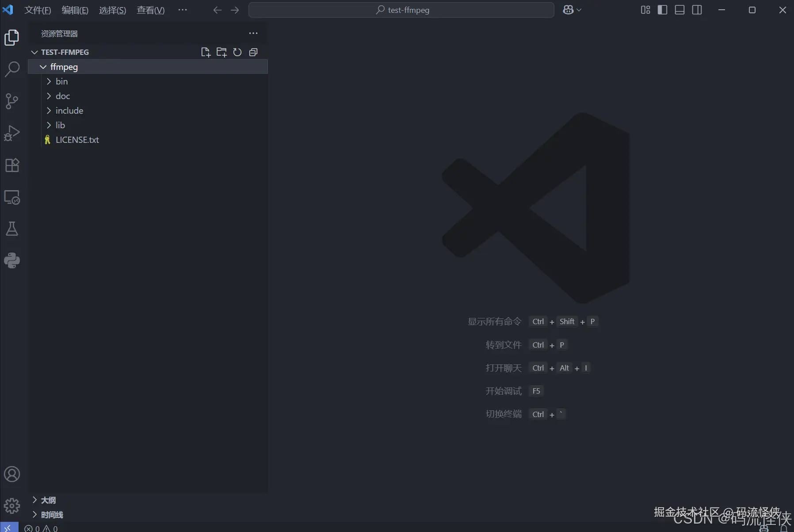Open the Python view in activity bar

pyautogui.click(x=12, y=260)
